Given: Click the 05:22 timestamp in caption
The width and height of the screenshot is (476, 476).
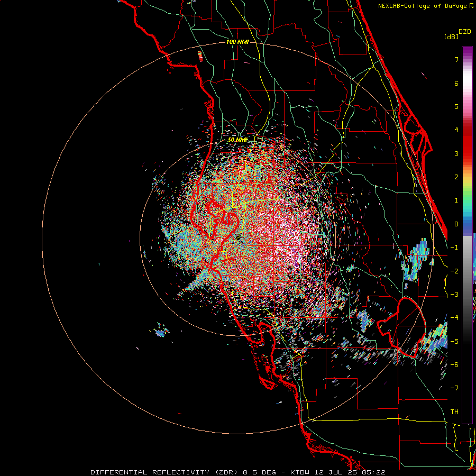Looking at the screenshot, I should [x=374, y=472].
